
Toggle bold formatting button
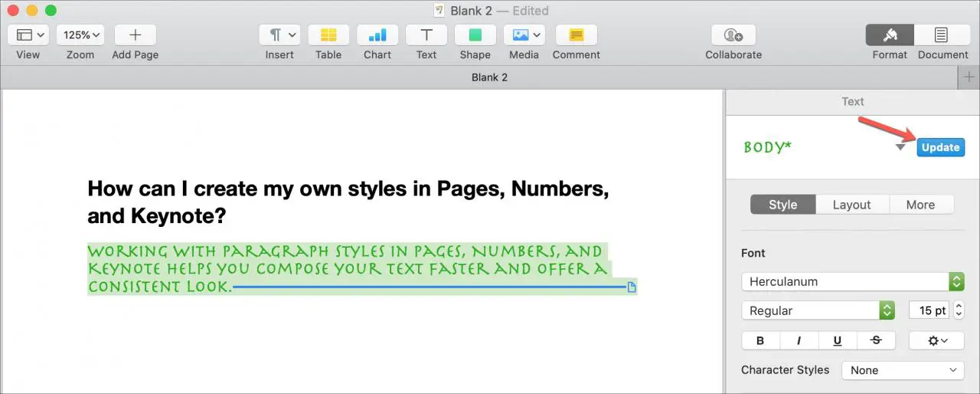click(760, 340)
